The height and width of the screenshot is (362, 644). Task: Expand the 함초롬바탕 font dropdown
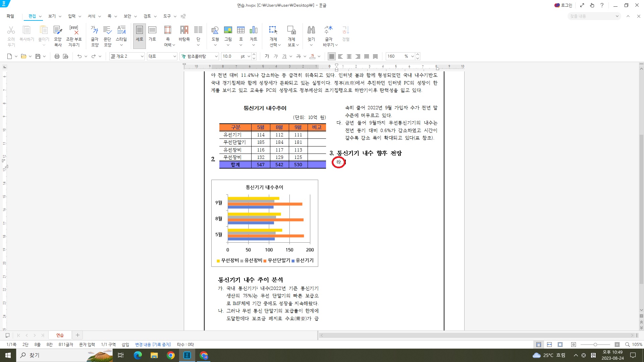pyautogui.click(x=216, y=56)
